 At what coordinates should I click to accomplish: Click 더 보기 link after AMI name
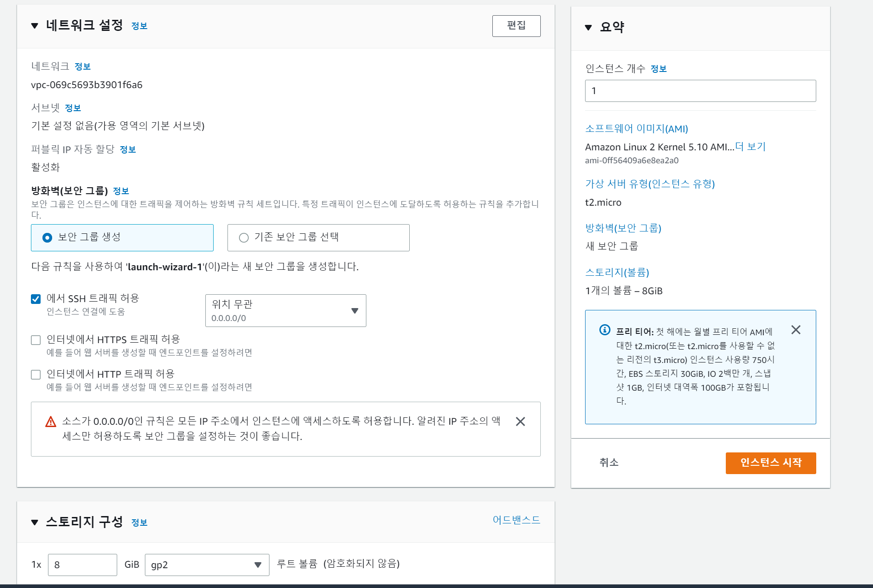(750, 147)
